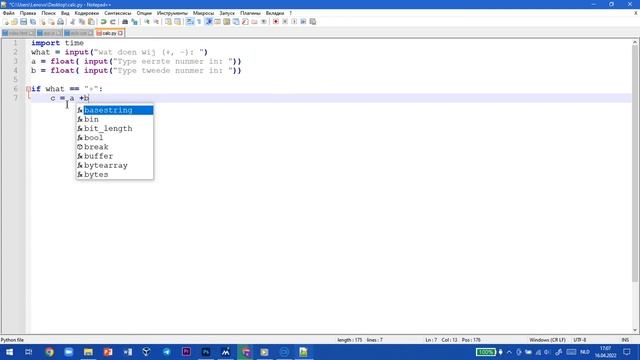
Task: Click the Save file toolbar icon
Action: point(23,22)
